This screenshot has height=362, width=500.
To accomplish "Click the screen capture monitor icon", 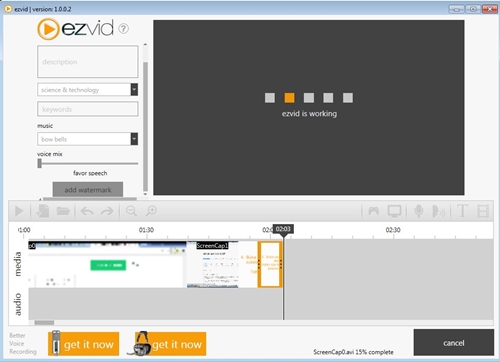I will 394,211.
